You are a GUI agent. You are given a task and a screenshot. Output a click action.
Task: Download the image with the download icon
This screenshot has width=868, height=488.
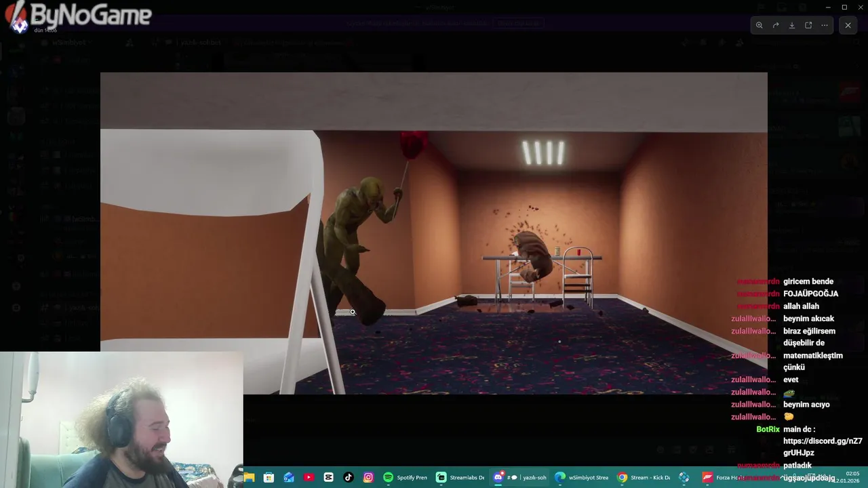point(792,25)
